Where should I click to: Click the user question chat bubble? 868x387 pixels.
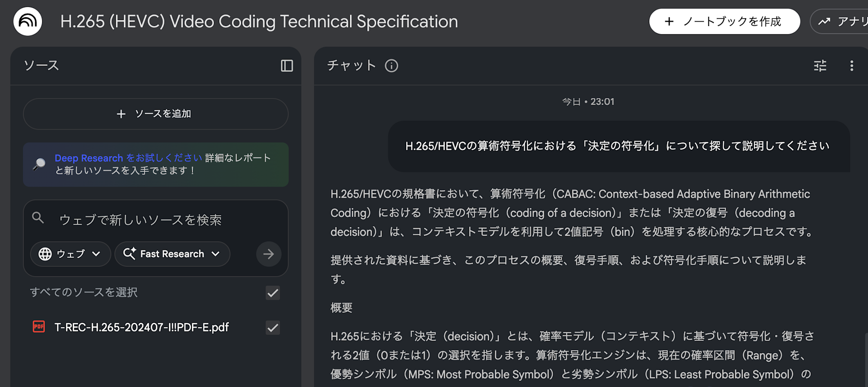618,146
